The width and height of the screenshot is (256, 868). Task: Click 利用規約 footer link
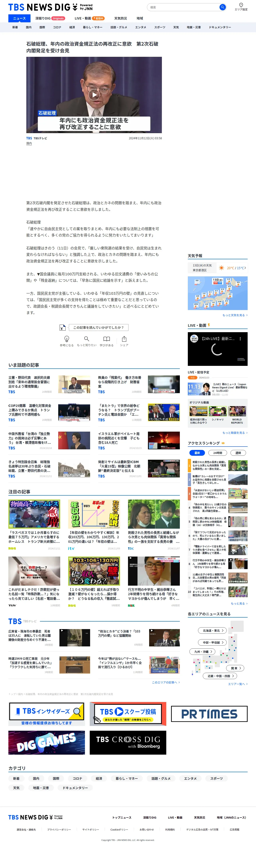click(170, 830)
